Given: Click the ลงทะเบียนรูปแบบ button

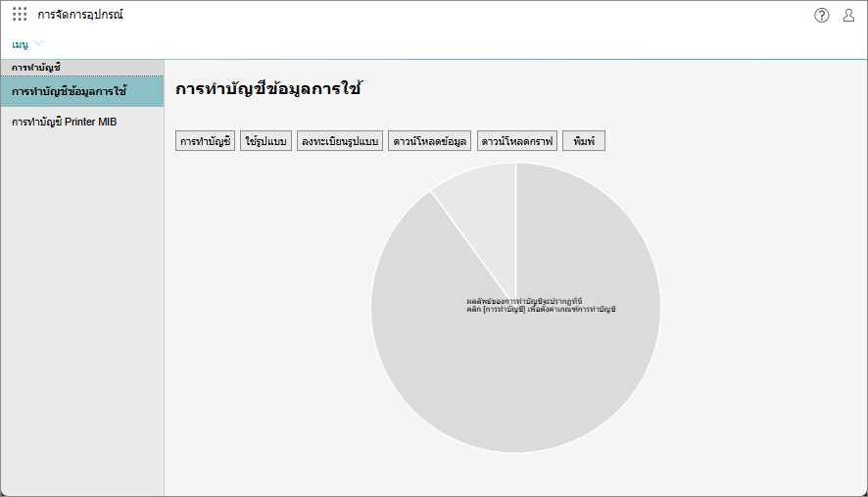Looking at the screenshot, I should pyautogui.click(x=340, y=142).
